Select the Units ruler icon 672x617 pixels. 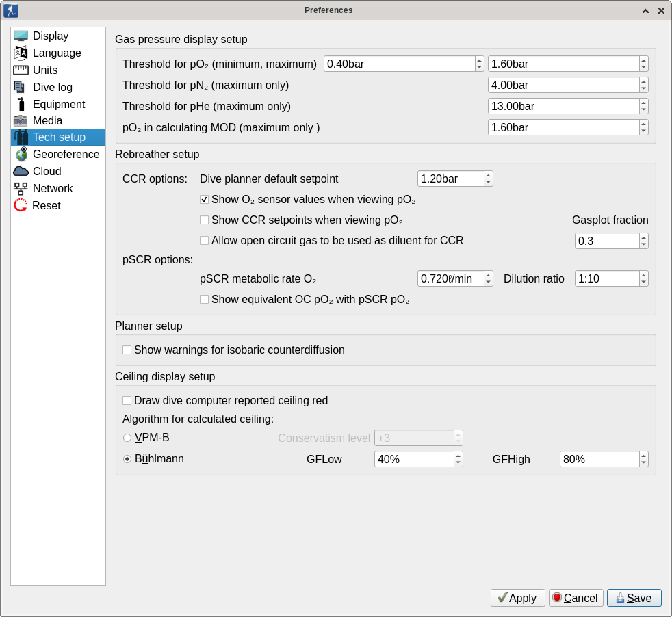(21, 70)
